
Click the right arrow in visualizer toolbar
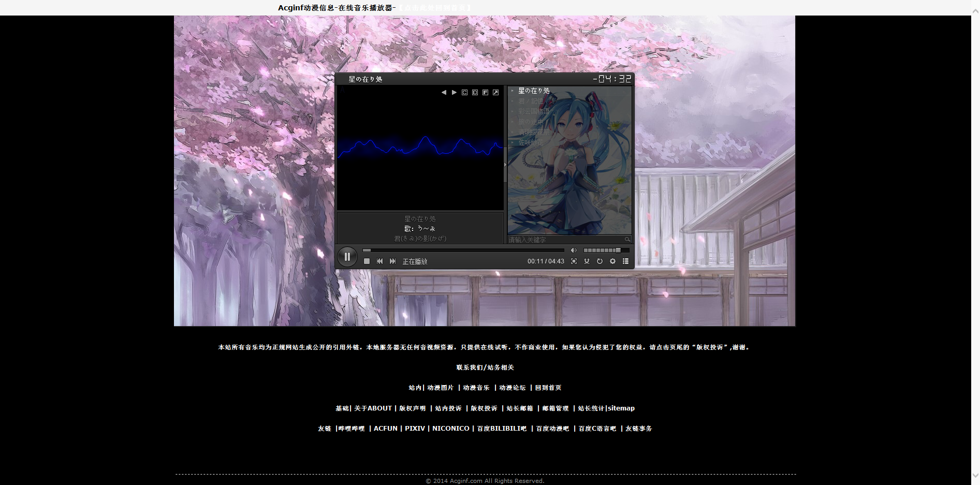(454, 93)
